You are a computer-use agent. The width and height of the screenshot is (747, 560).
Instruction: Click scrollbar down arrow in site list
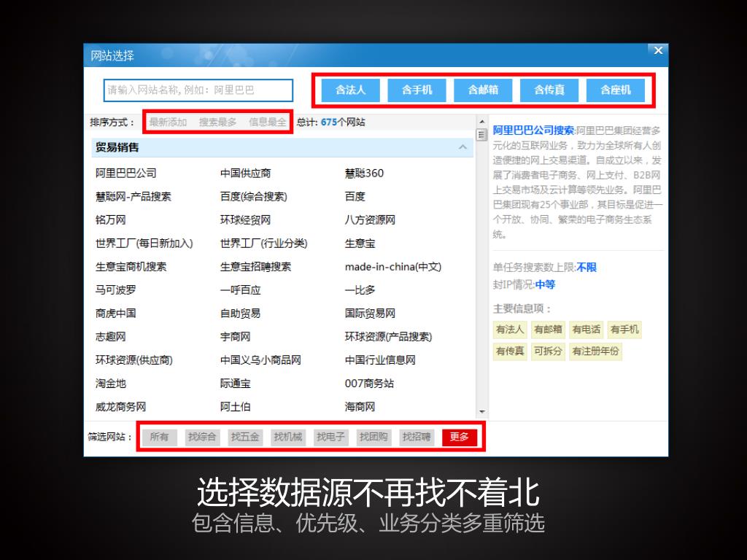pos(481,411)
